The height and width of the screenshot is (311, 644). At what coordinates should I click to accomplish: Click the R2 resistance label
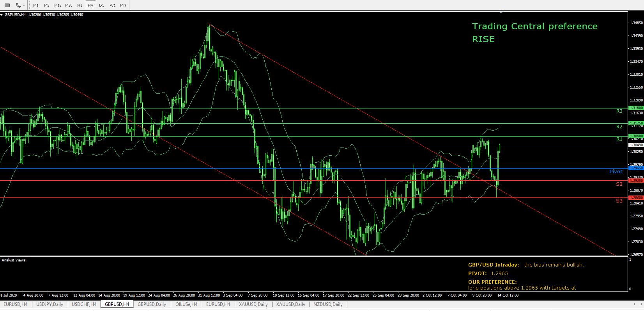pyautogui.click(x=619, y=127)
